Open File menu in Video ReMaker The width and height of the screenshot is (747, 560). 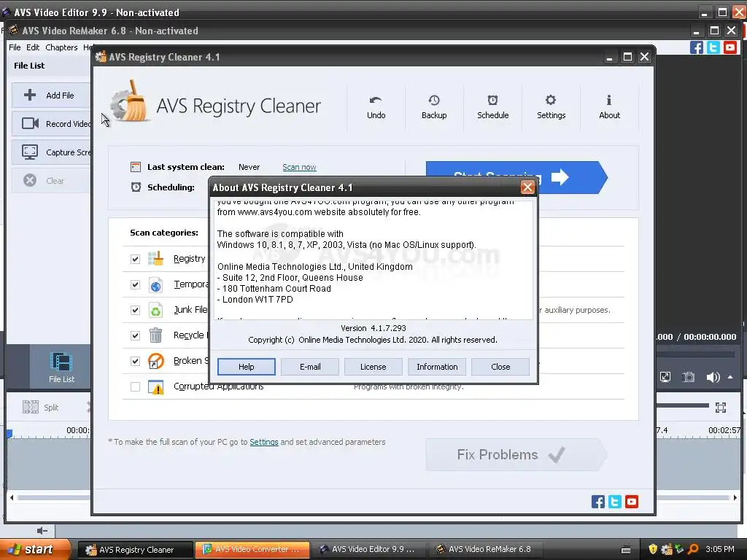click(15, 47)
